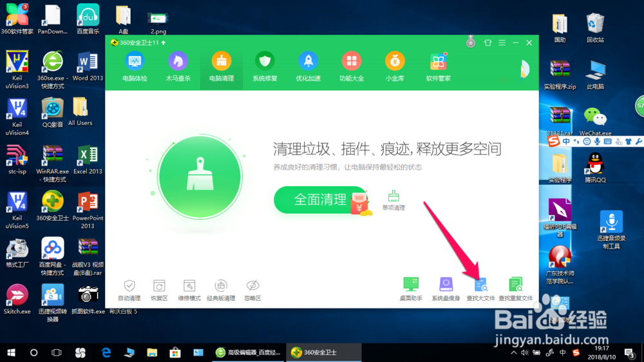Switch to the 木马查杀 tab
The image size is (644, 362).
click(178, 67)
